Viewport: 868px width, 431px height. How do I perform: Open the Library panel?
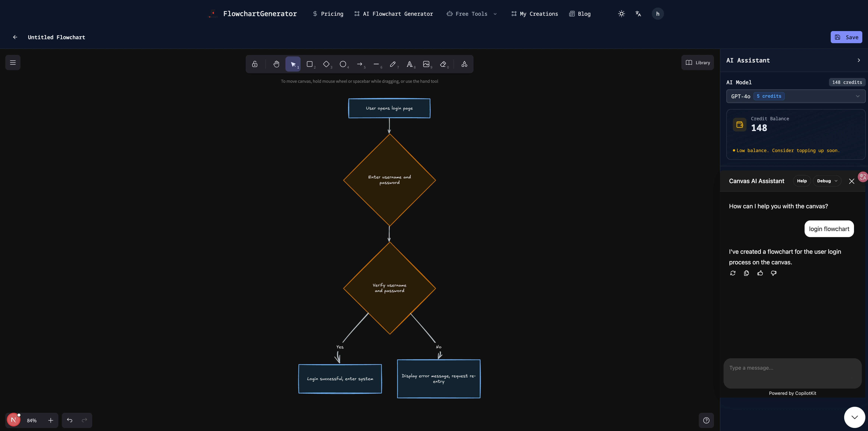[697, 63]
